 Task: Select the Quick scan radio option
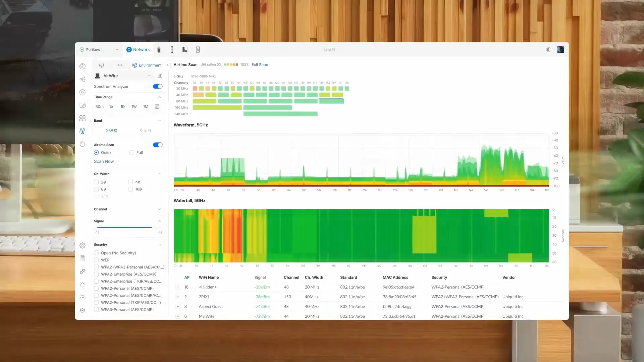(96, 153)
